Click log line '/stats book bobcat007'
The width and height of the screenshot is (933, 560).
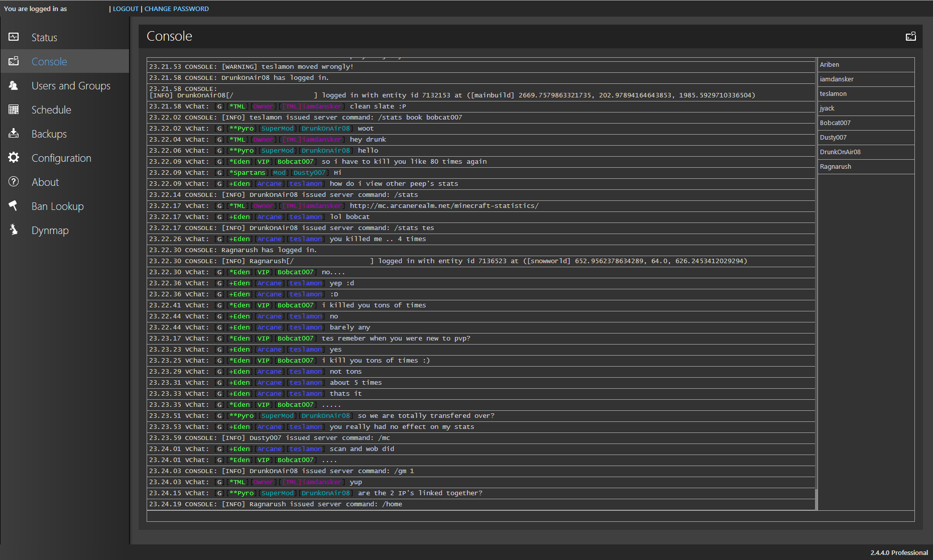[481, 118]
